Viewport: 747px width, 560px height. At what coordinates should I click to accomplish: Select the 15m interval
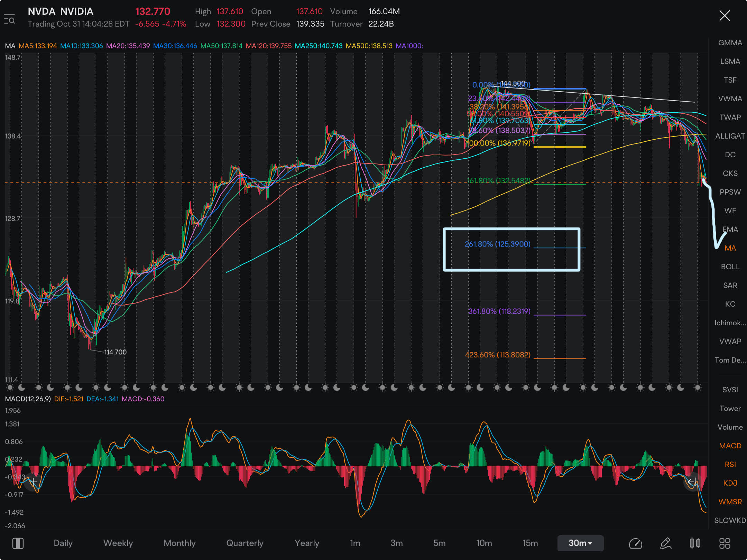[x=530, y=543]
